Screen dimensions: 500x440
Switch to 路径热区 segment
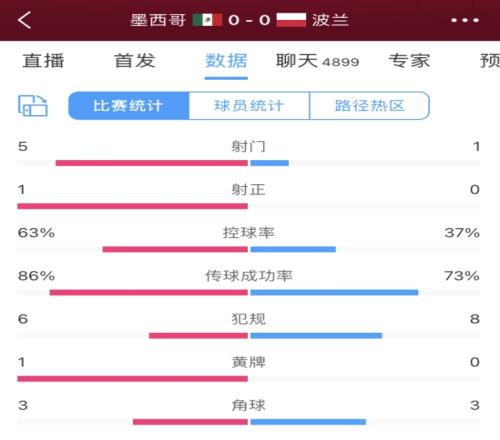pos(369,106)
